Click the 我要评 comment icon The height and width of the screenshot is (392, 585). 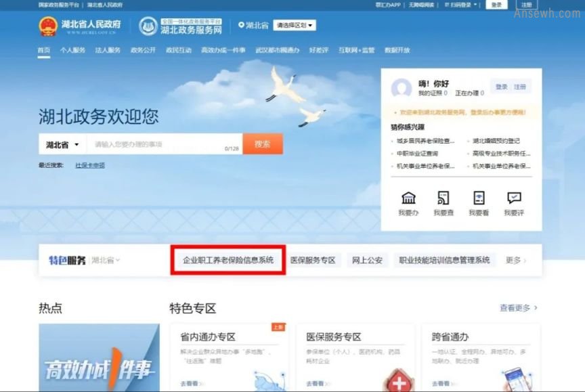pos(514,198)
